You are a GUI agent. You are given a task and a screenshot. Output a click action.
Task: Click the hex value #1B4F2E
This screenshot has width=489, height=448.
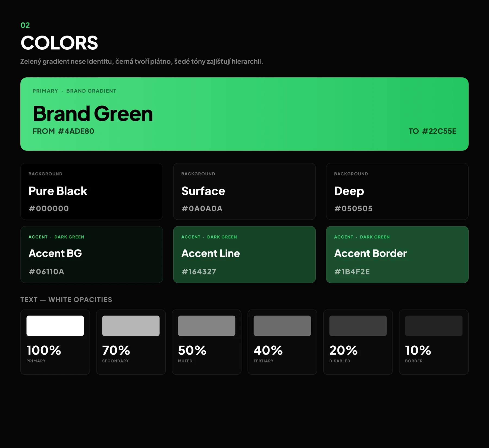click(352, 272)
